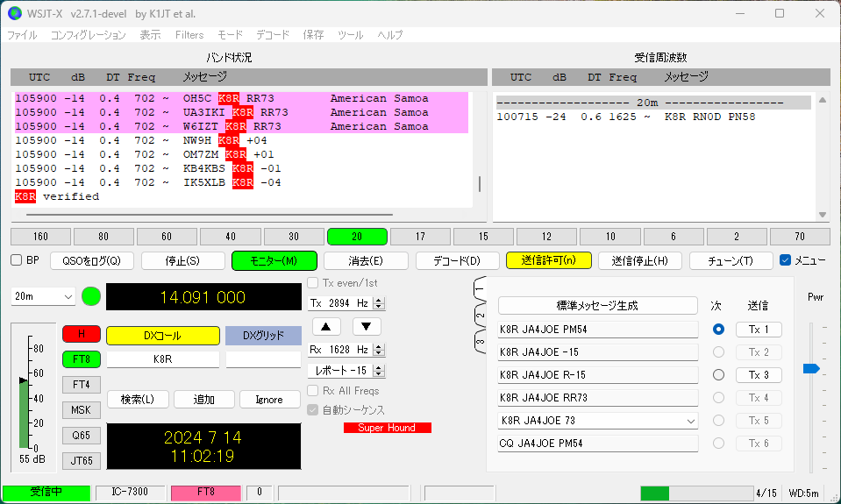841x504 pixels.
Task: Open the モード menu
Action: [x=230, y=35]
